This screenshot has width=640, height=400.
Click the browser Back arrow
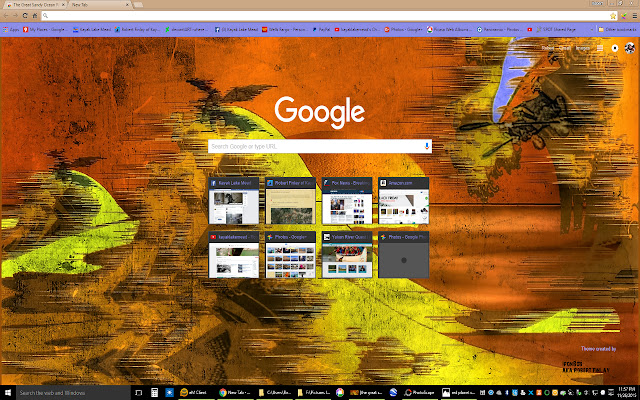[6, 16]
